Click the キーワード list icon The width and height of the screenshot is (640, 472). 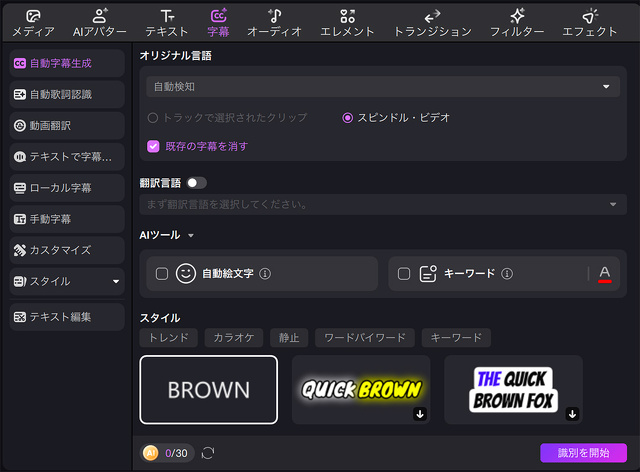click(428, 274)
